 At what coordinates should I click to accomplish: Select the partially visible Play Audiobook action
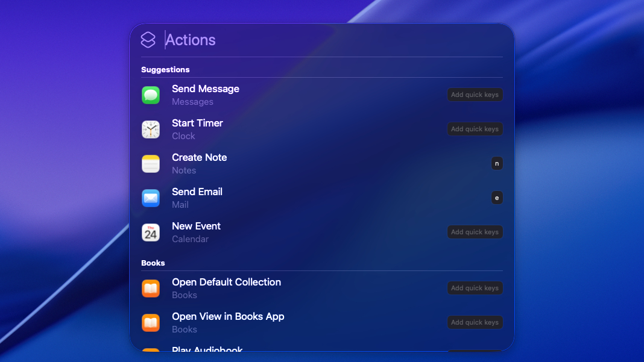click(x=207, y=349)
